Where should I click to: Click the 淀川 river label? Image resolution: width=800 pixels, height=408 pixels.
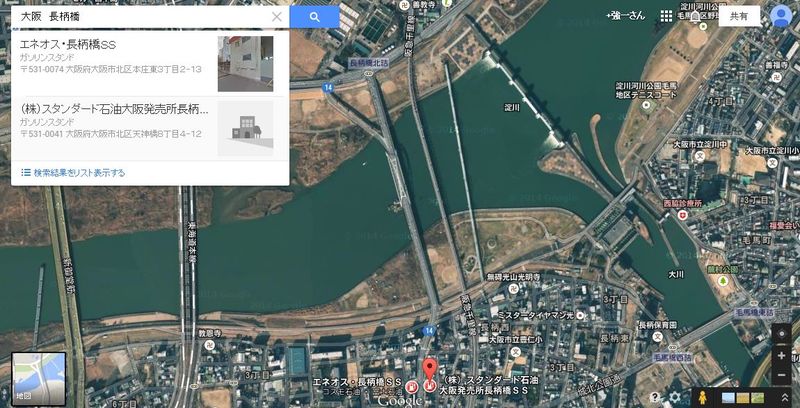(x=512, y=108)
